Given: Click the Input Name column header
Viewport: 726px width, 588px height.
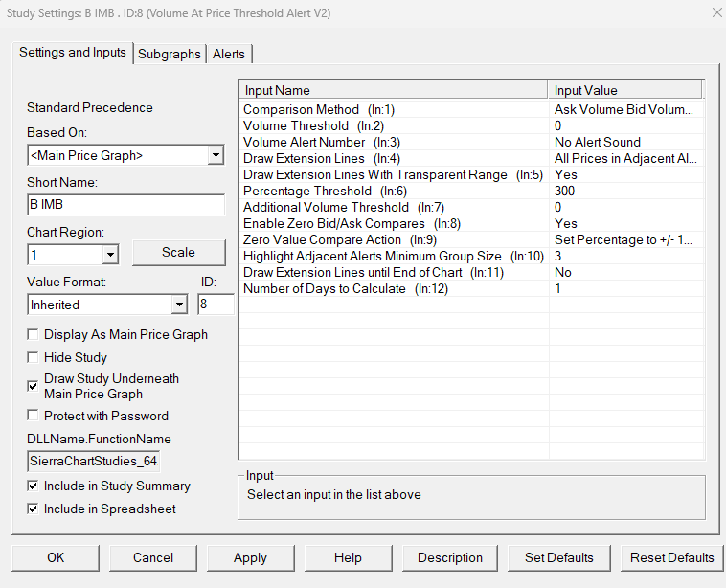Looking at the screenshot, I should (x=394, y=90).
